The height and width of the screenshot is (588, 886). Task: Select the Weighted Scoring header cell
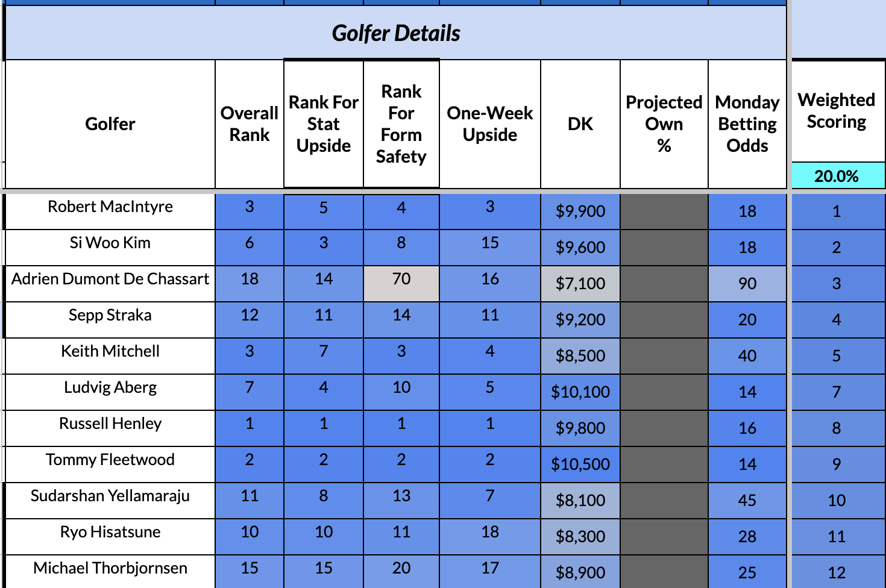(836, 111)
